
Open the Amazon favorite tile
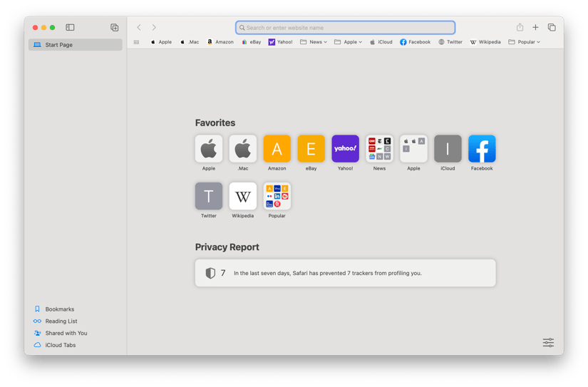click(277, 149)
